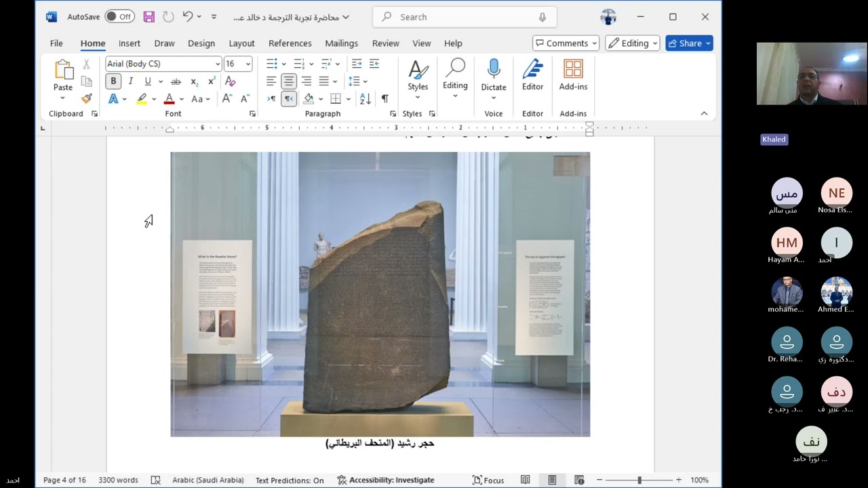The width and height of the screenshot is (868, 488).
Task: Increase font size with grow icon
Action: (x=227, y=99)
